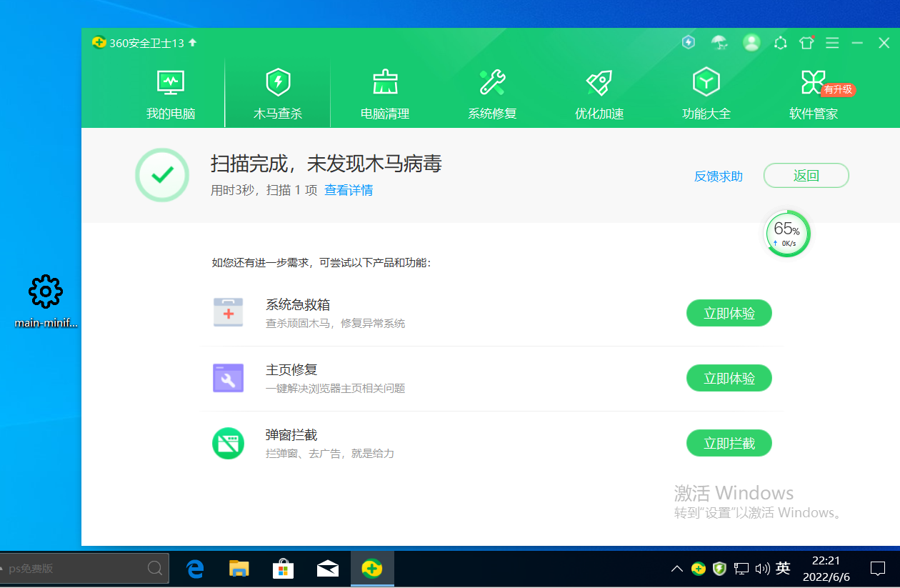The image size is (900, 588).
Task: Open the user account avatar
Action: [x=751, y=42]
